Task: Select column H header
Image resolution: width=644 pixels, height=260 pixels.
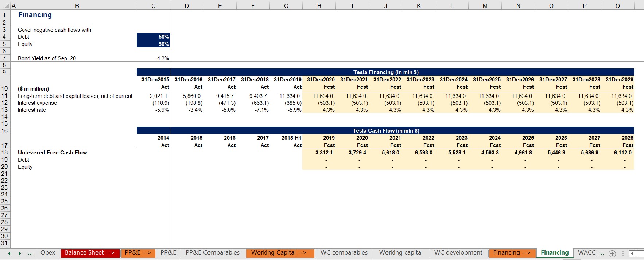Action: tap(319, 6)
